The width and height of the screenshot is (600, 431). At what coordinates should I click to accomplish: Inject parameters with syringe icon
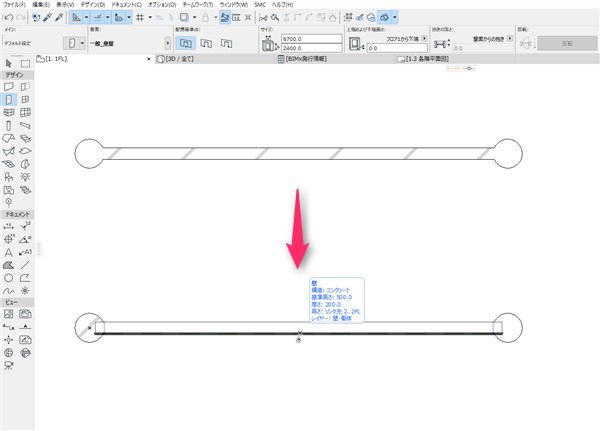click(59, 17)
